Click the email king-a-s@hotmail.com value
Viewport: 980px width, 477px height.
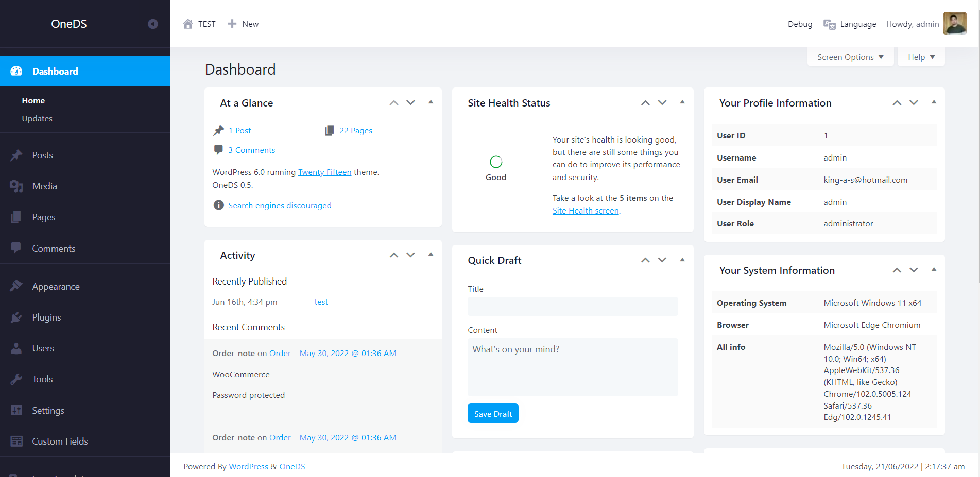tap(865, 180)
